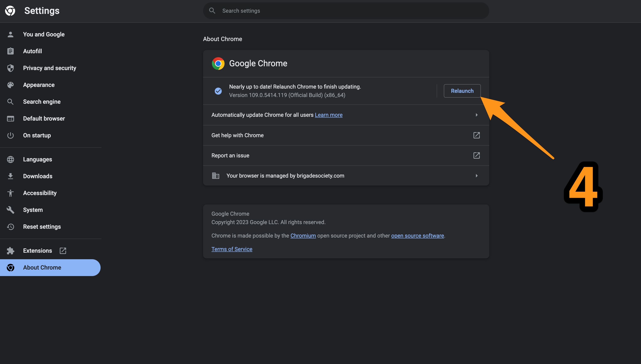Click external link icon beside Report an issue
641x364 pixels.
click(476, 155)
